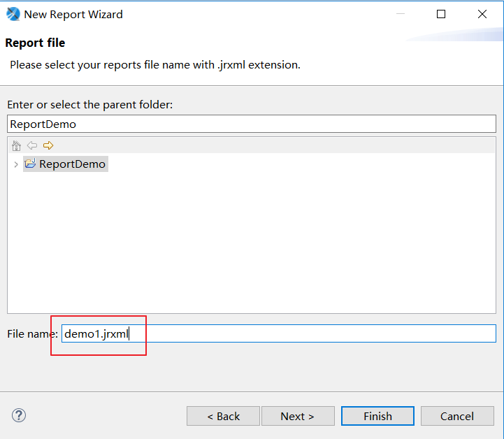Minimize the New Report Wizard window

400,14
